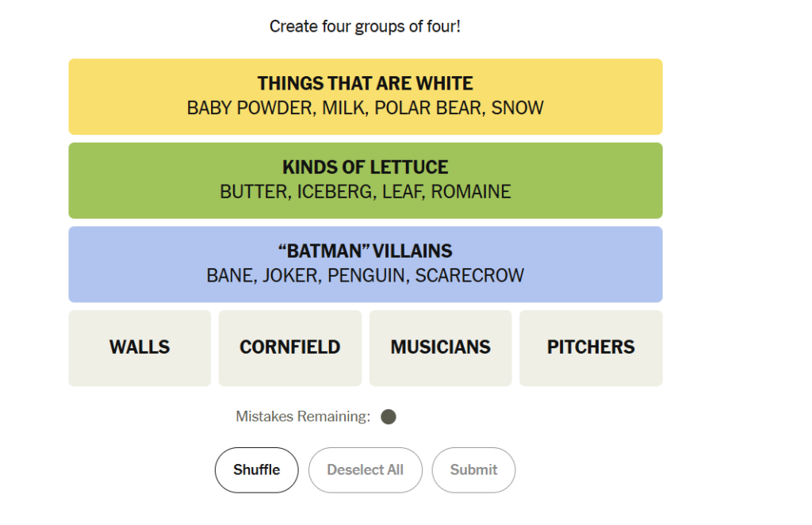
Task: Click the Submit button
Action: coord(474,470)
